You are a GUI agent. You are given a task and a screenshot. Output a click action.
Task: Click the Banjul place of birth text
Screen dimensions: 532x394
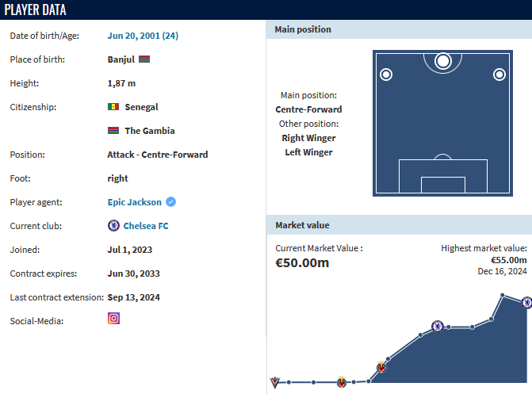point(121,59)
